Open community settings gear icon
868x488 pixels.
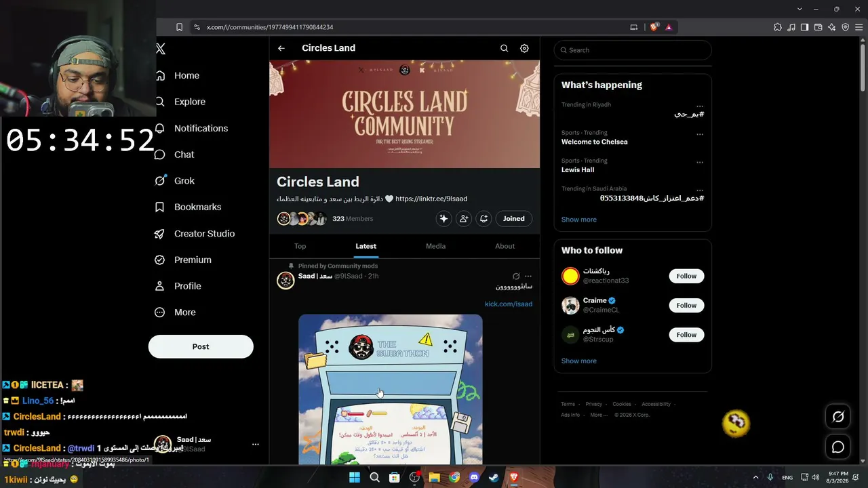(524, 48)
